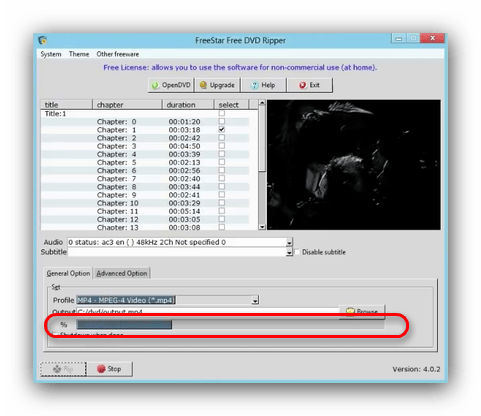The width and height of the screenshot is (481, 416).
Task: Click the chapter column header
Action: [x=127, y=105]
